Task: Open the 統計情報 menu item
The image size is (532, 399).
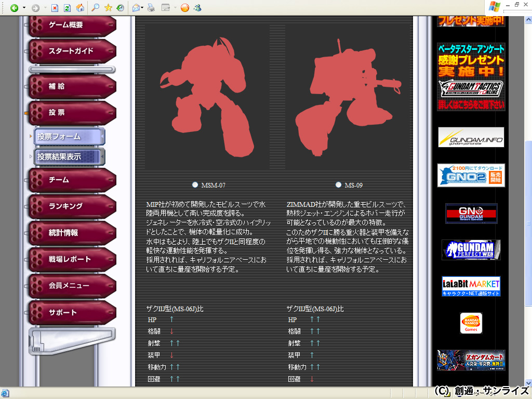Action: 72,233
